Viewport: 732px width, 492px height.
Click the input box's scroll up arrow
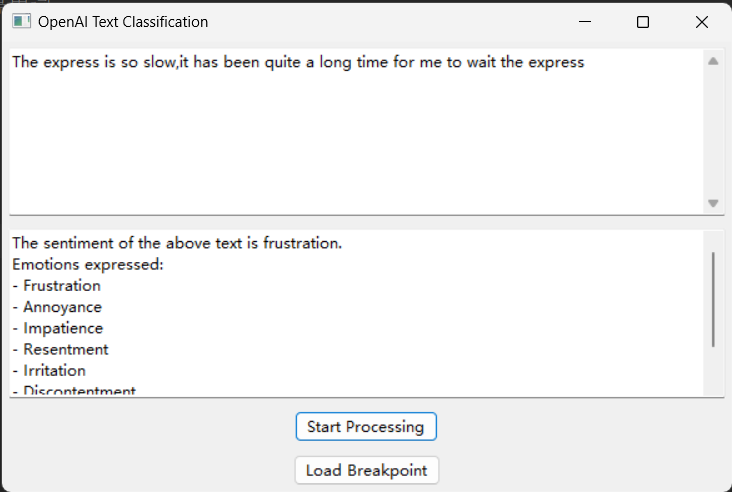pos(713,61)
